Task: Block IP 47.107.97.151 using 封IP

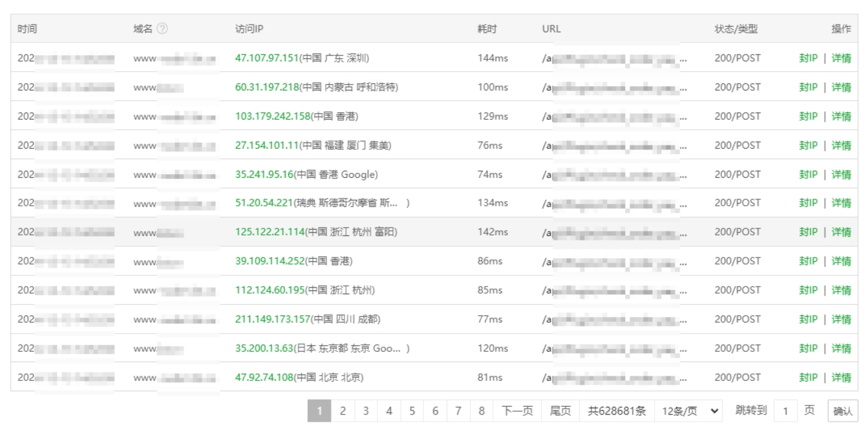Action: [808, 58]
